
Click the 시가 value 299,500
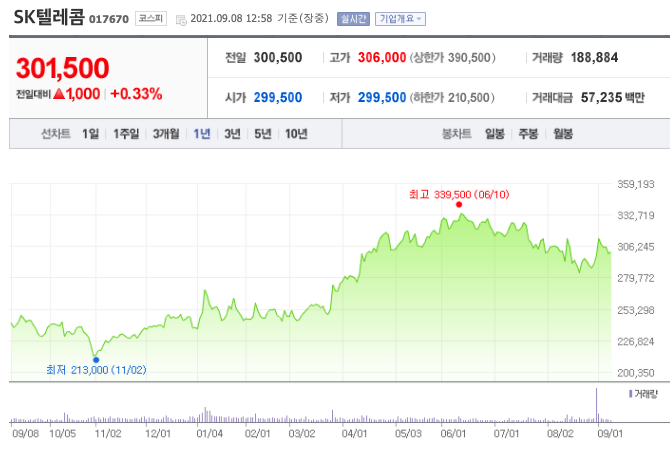point(278,97)
